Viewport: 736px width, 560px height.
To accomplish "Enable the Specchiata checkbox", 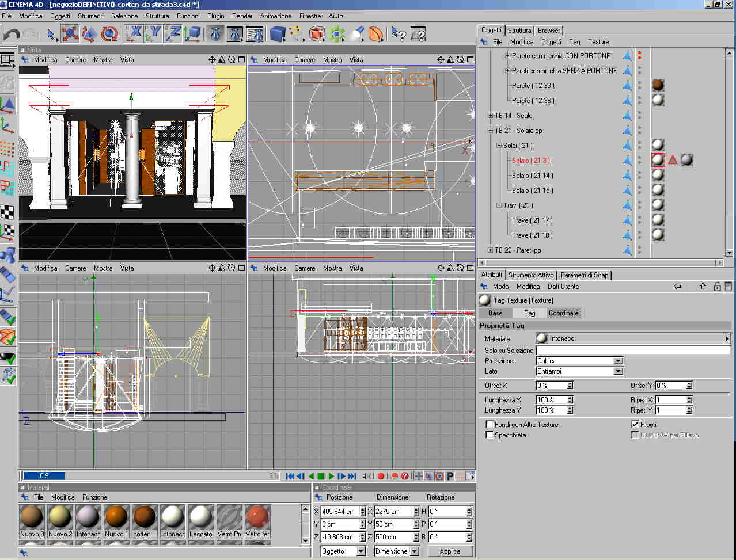I will tap(490, 435).
